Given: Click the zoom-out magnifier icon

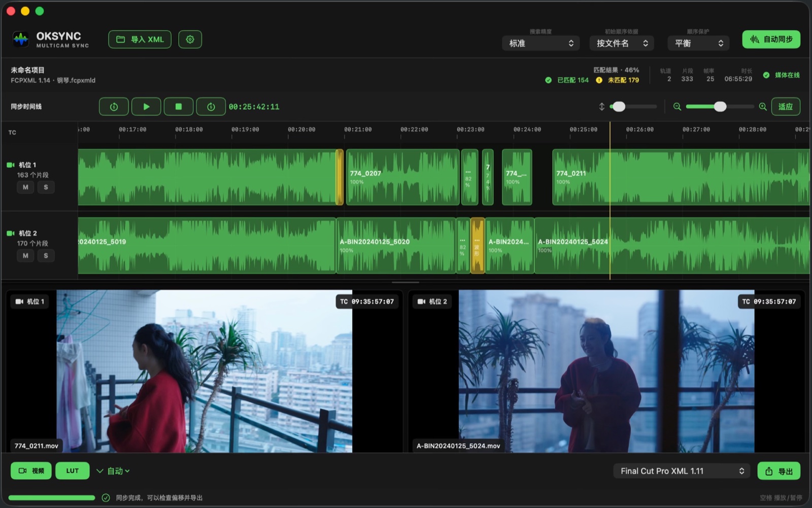Looking at the screenshot, I should click(677, 107).
